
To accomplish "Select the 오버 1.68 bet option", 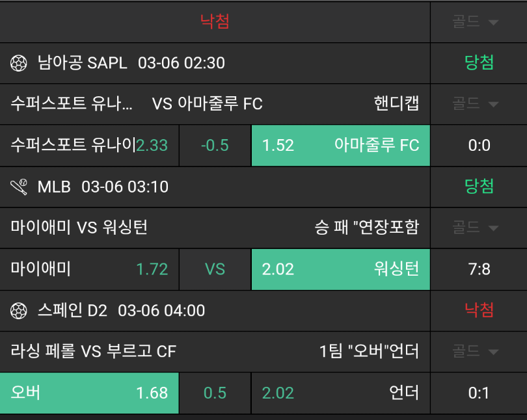I will 89,393.
